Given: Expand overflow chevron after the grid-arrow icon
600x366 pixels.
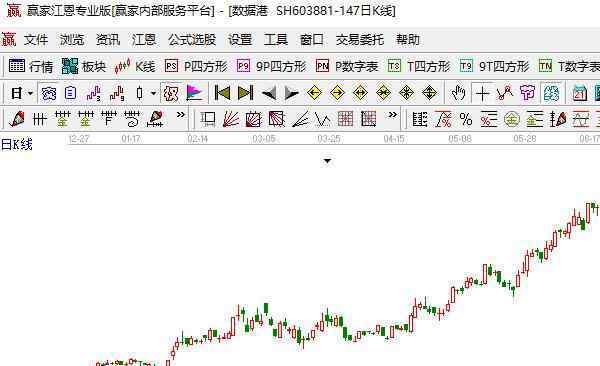Looking at the screenshot, I should (x=393, y=114).
